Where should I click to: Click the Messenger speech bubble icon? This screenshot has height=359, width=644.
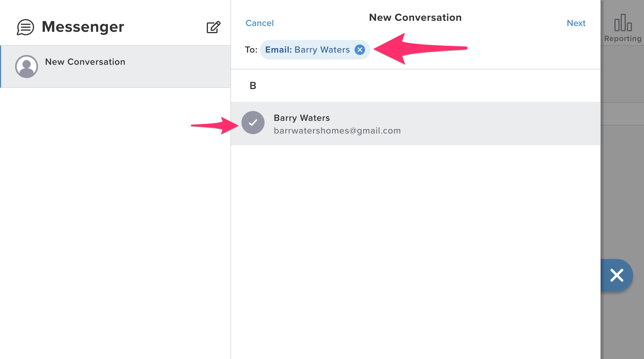tap(25, 27)
